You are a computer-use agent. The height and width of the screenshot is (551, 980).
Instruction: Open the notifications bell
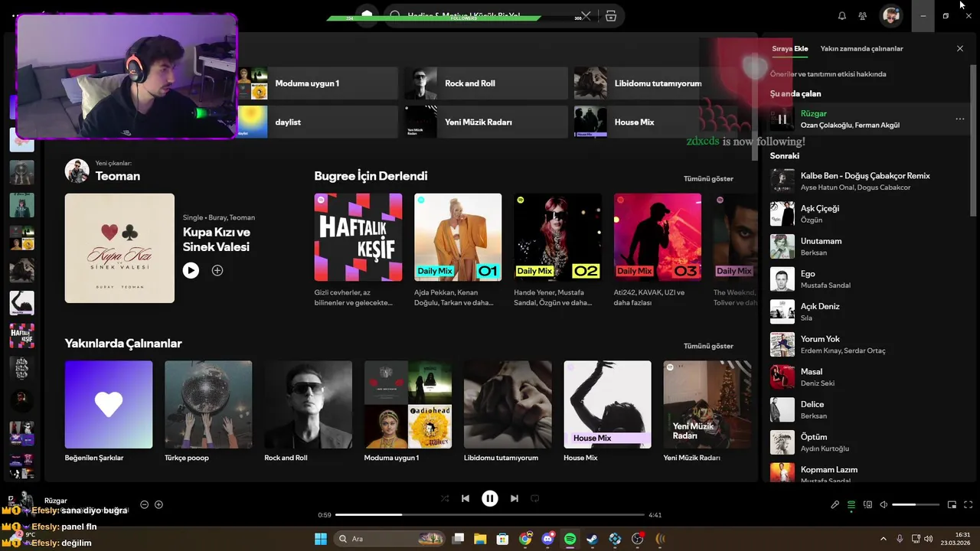pos(842,15)
